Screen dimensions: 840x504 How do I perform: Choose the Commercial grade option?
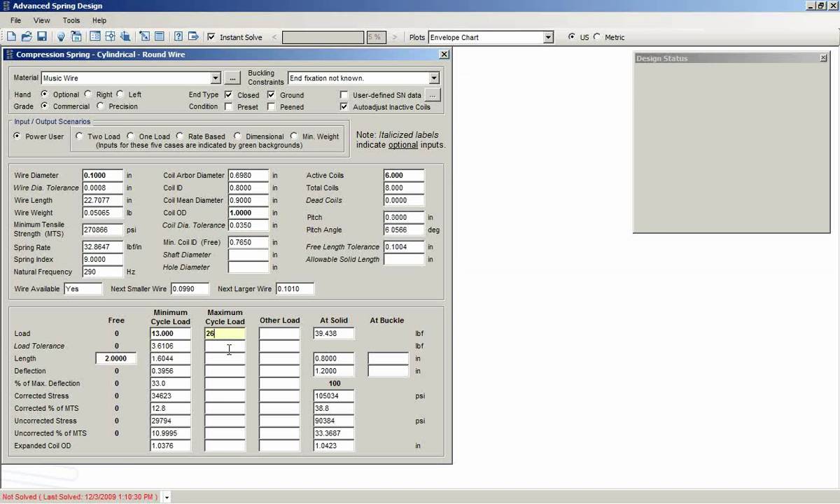(x=45, y=106)
